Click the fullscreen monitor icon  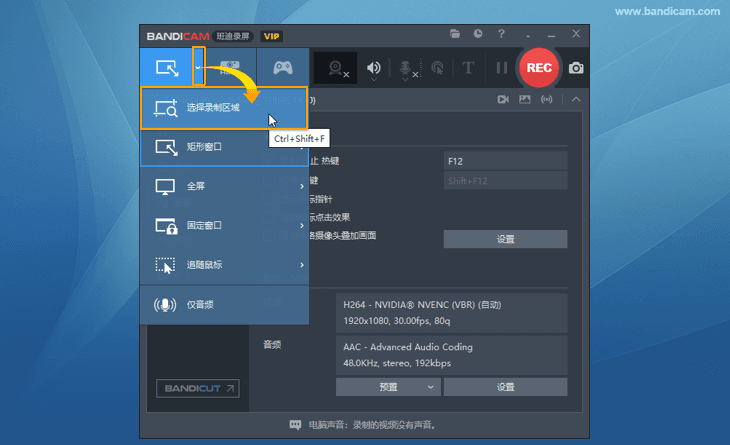165,187
